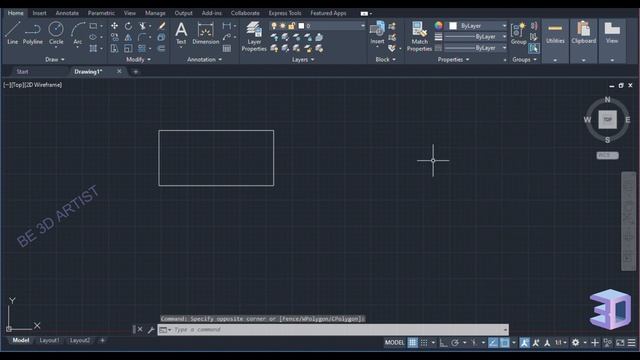
Task: Open the layer selection dropdown
Action: [317, 26]
